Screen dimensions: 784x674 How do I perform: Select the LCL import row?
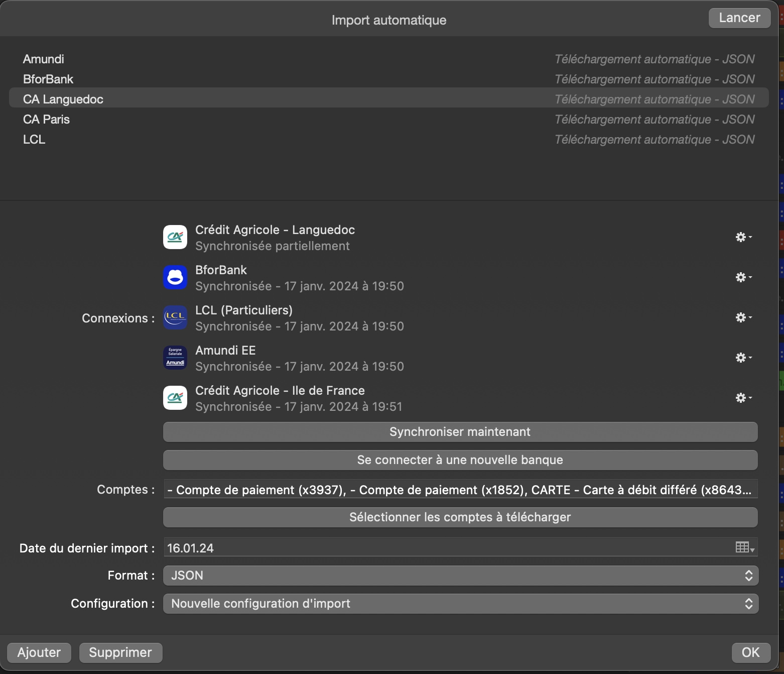pos(389,140)
